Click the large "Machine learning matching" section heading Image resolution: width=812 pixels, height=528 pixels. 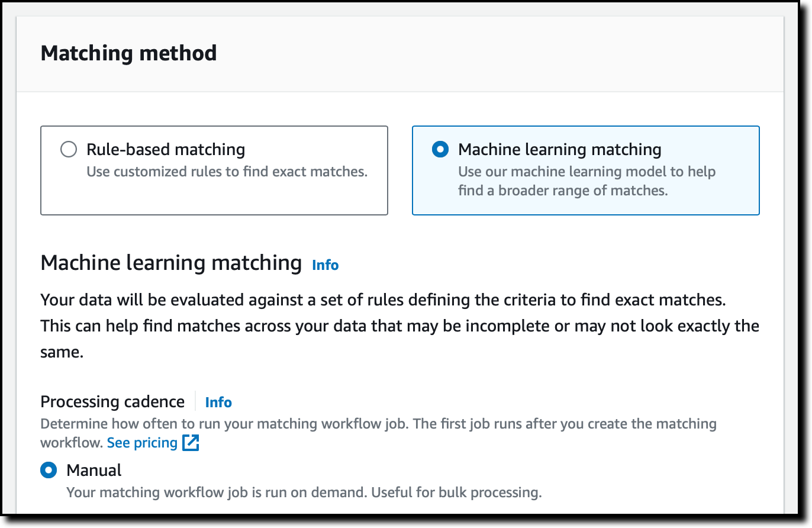coord(171,263)
